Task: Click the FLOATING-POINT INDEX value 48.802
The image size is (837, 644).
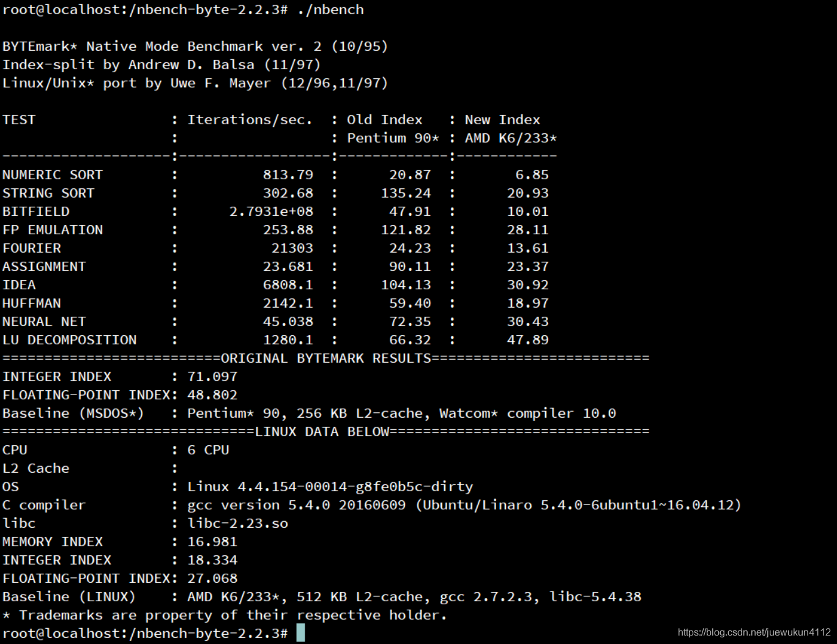Action: click(212, 395)
